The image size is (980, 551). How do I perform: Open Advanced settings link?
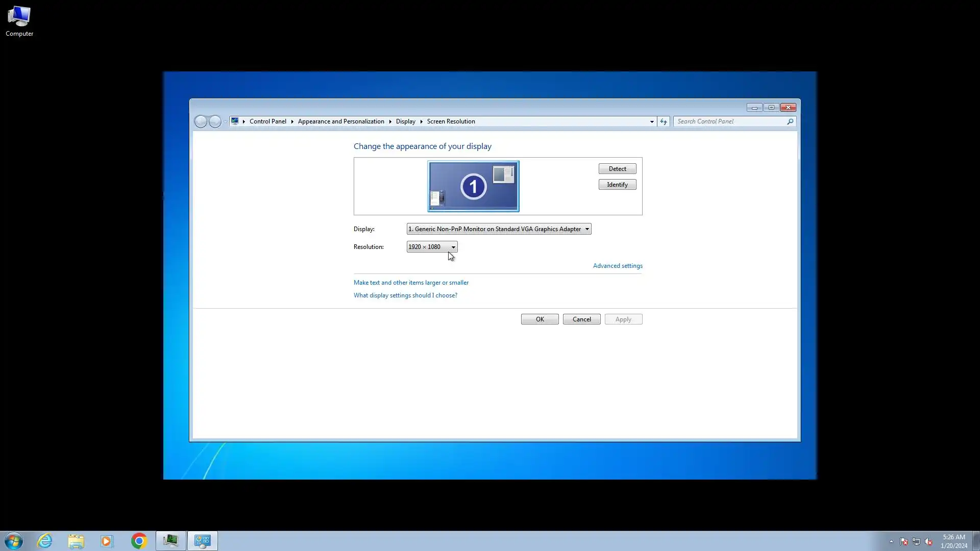click(618, 266)
